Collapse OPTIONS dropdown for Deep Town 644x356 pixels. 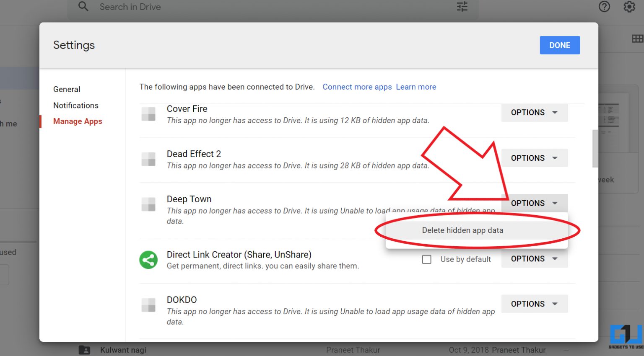[535, 203]
